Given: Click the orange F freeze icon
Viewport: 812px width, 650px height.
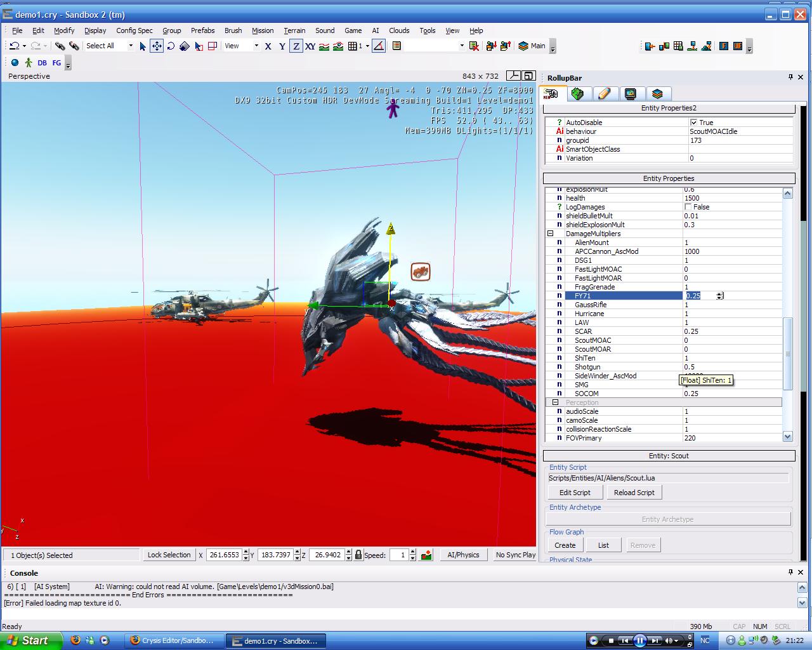Looking at the screenshot, I should tap(723, 46).
